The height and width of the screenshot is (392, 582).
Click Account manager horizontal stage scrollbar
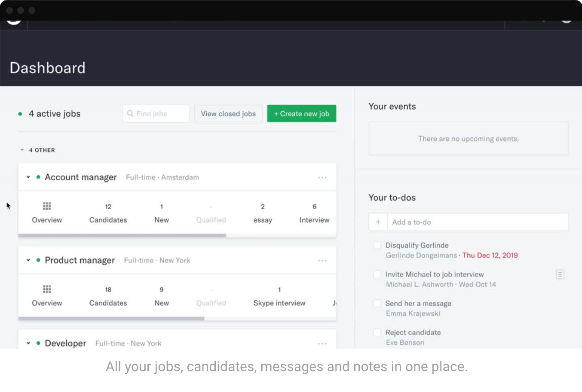[122, 236]
